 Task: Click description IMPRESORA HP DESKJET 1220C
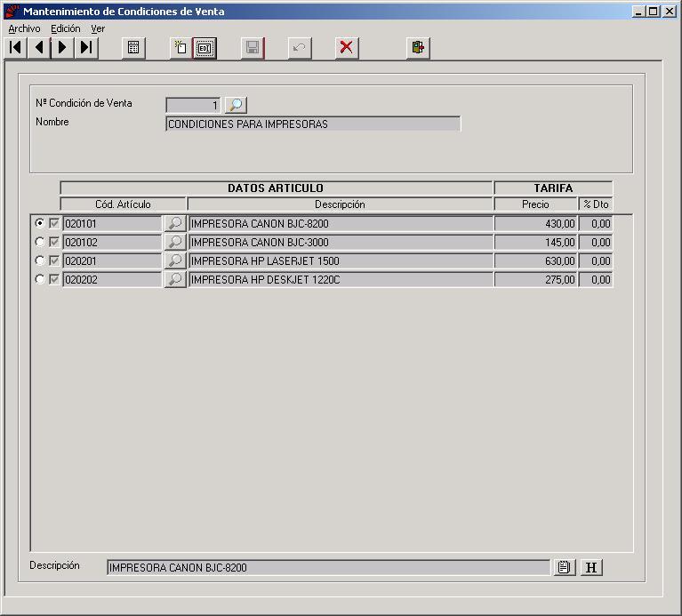tap(341, 279)
